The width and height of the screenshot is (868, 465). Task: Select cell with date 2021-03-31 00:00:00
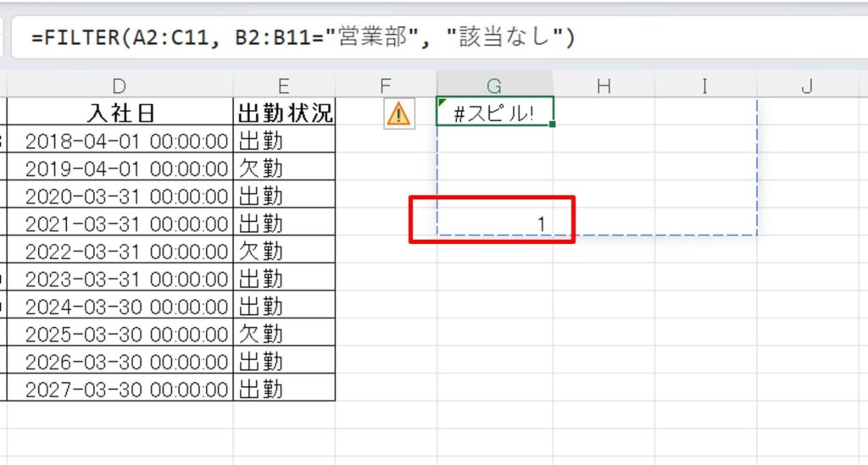point(120,222)
